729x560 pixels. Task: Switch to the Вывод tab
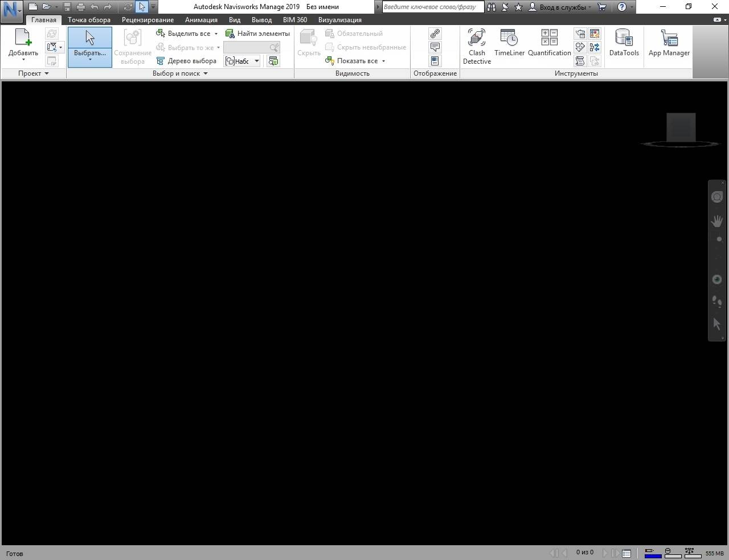coord(261,19)
